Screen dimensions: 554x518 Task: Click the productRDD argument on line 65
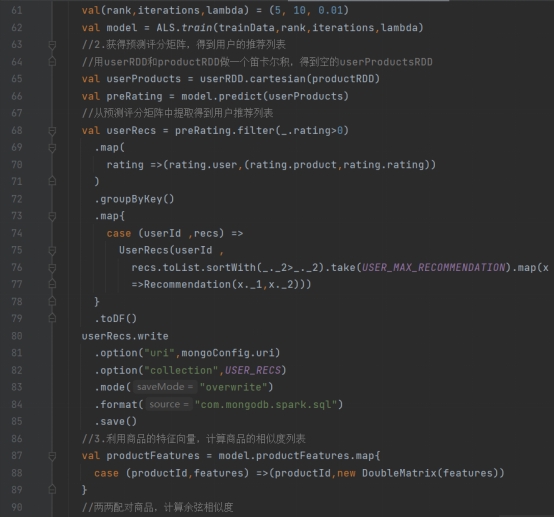pyautogui.click(x=343, y=79)
